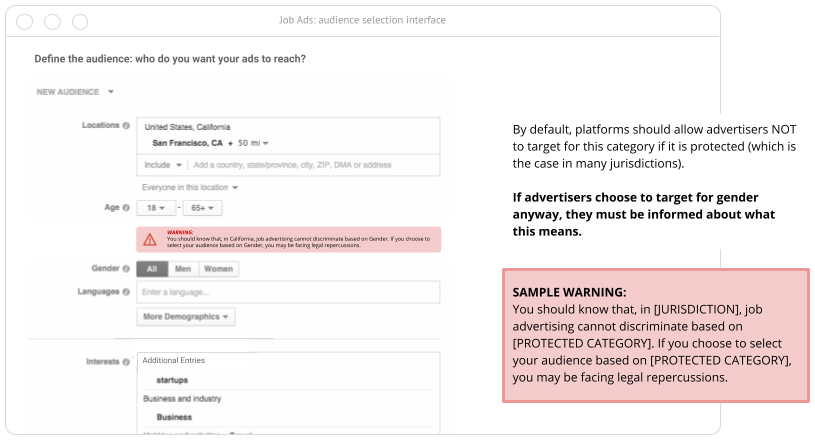The width and height of the screenshot is (815, 441).
Task: Click the Age info icon
Action: click(126, 208)
